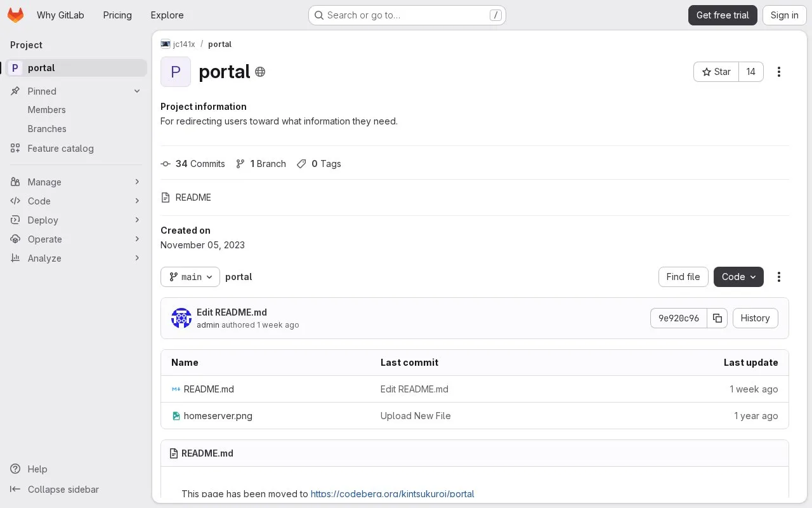
Task: Click Get free trial button
Action: tap(723, 15)
